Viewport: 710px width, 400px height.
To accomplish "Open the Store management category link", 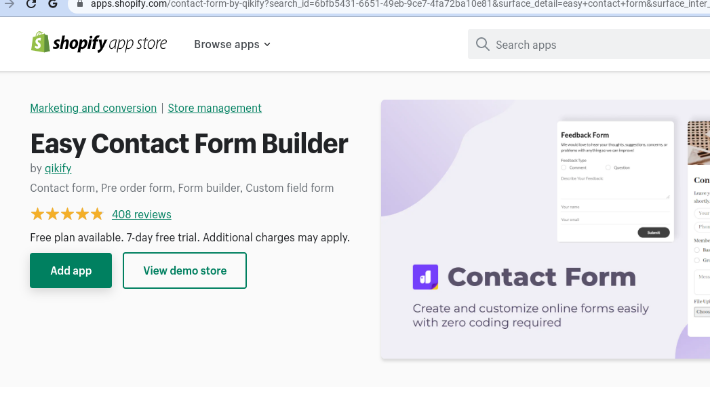I will click(215, 108).
